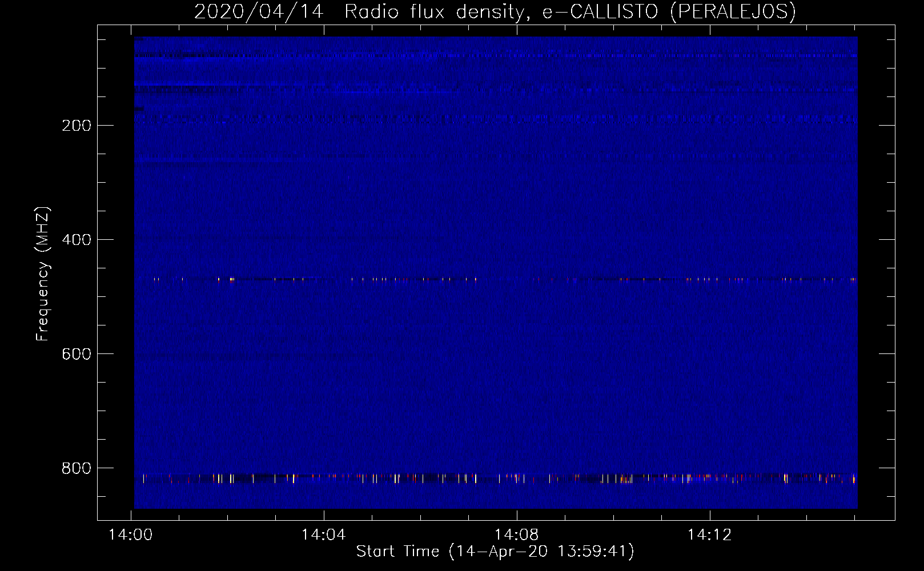Click the 600 frequency tick label
The width and height of the screenshot is (924, 571).
coord(77,354)
